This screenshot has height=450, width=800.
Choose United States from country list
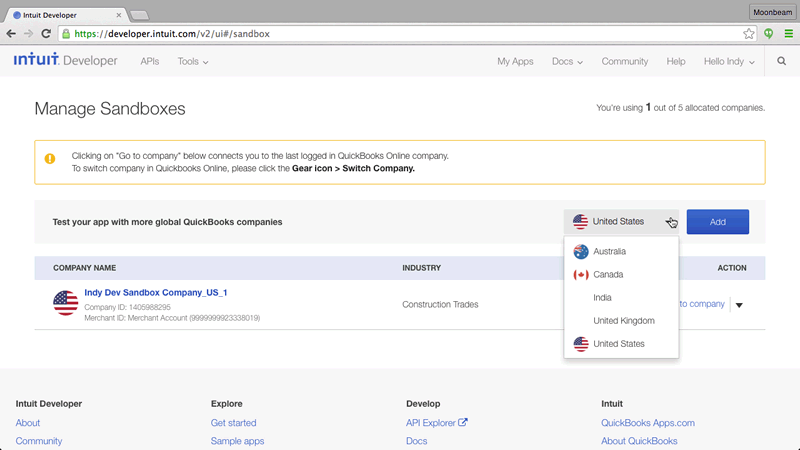coord(621,344)
